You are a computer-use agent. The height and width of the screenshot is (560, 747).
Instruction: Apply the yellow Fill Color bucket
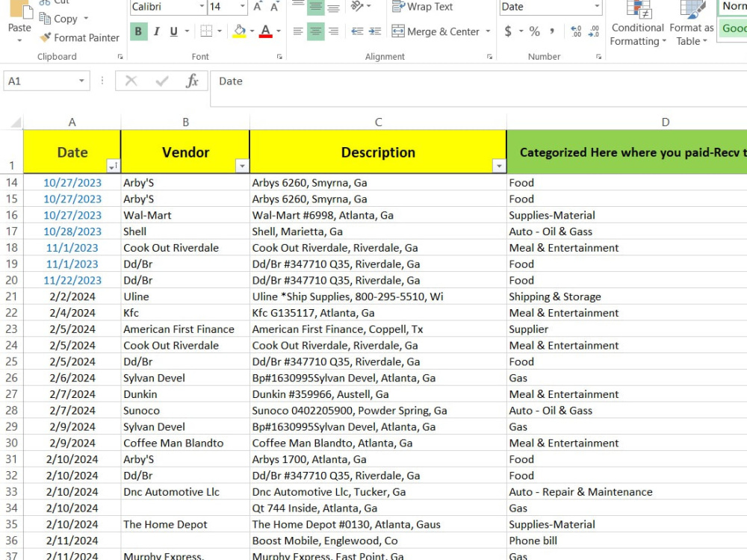(x=240, y=31)
